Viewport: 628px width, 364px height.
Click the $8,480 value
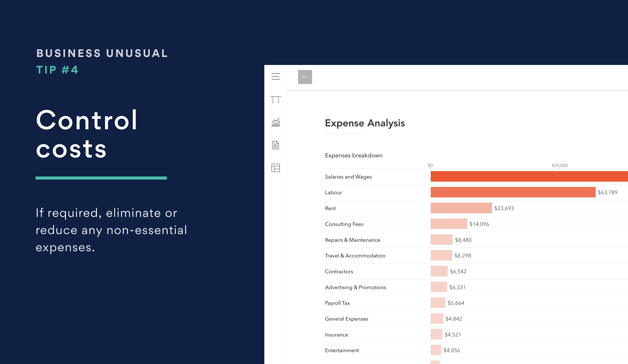463,240
